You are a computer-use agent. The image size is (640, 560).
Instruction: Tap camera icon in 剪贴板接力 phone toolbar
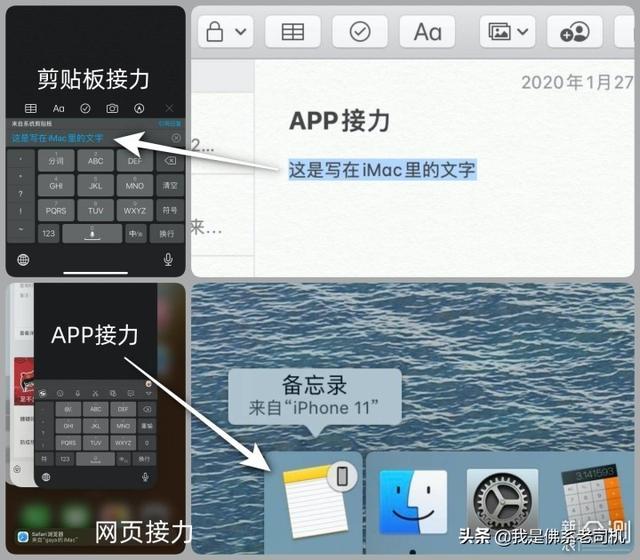(112, 108)
